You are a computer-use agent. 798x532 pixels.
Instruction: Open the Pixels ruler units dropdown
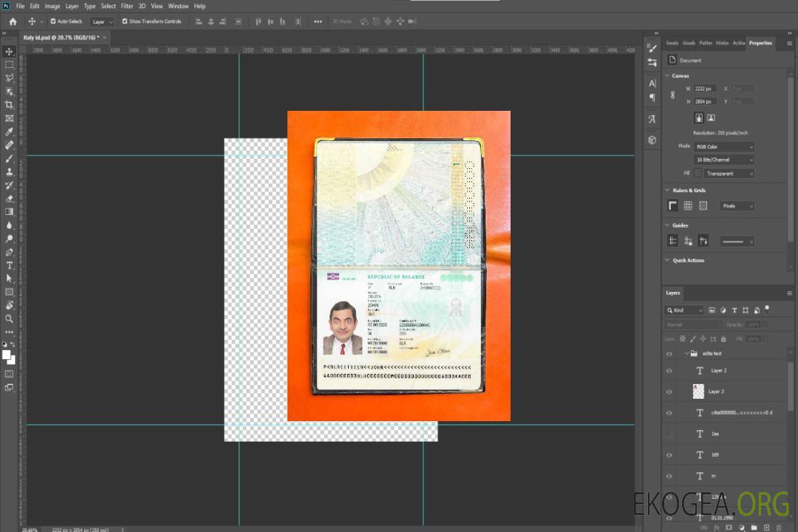737,206
